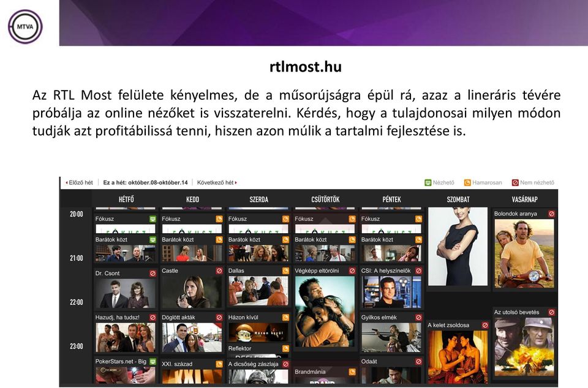Click coming-soon icon on Tuesday Barátok közt
Screen dimensions: 588x388
click(x=219, y=239)
